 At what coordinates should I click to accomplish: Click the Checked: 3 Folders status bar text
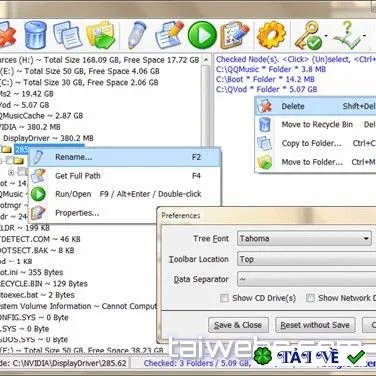(197, 363)
